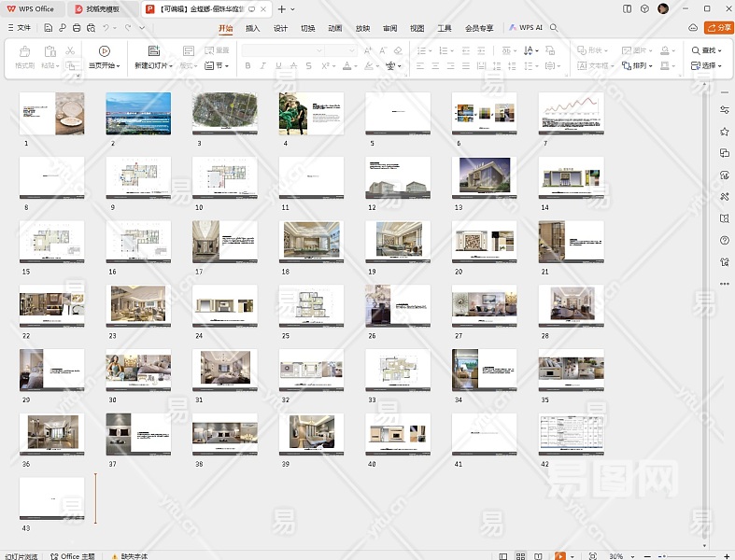Click the 新建幻灯片 new slide icon

[153, 50]
